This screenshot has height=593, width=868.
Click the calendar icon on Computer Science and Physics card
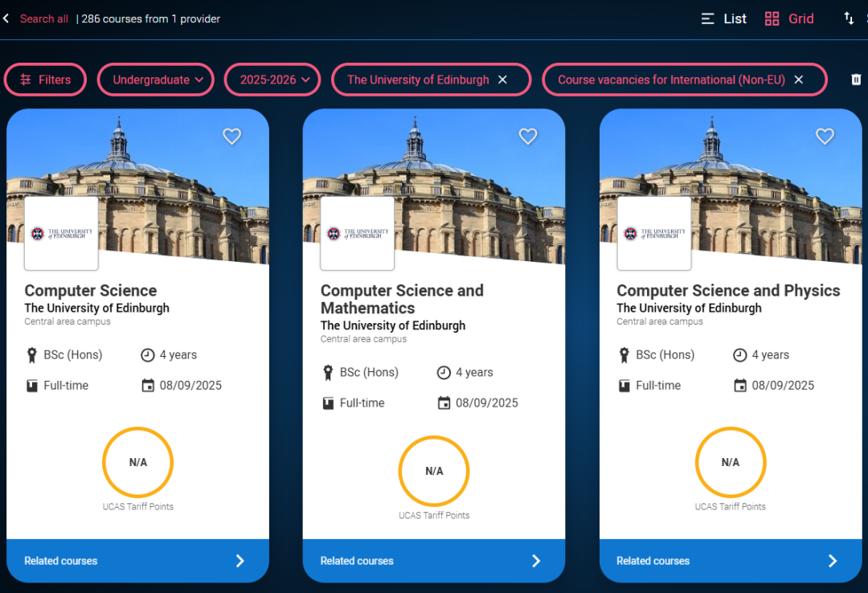pyautogui.click(x=740, y=386)
